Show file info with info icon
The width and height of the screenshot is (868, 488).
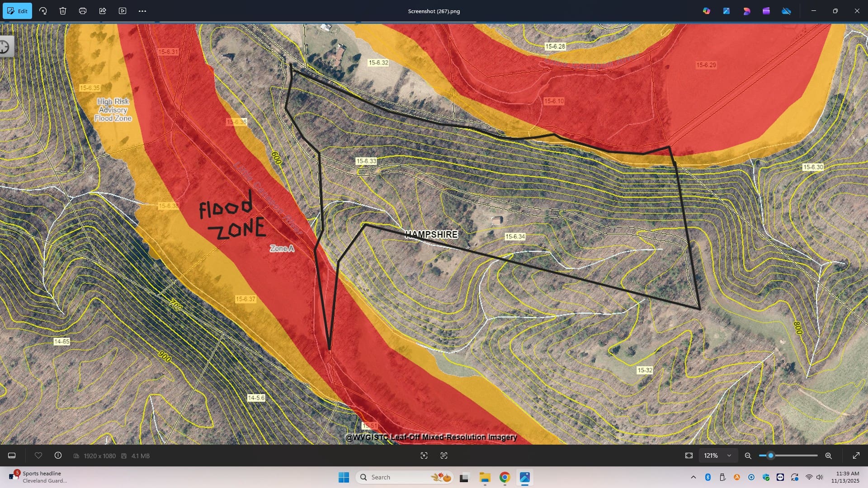click(58, 455)
